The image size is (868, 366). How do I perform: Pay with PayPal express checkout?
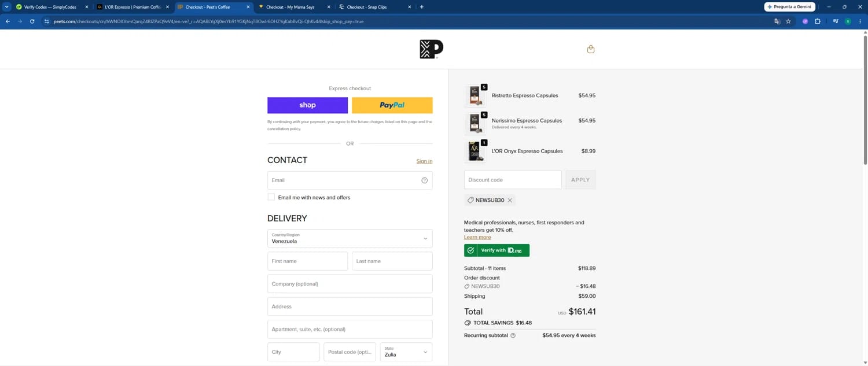pos(392,105)
